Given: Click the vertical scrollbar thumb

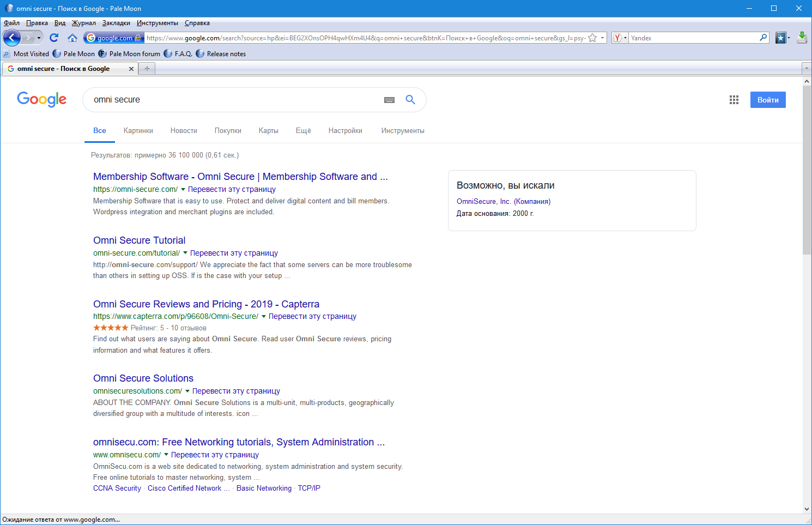Looking at the screenshot, I should (x=807, y=170).
